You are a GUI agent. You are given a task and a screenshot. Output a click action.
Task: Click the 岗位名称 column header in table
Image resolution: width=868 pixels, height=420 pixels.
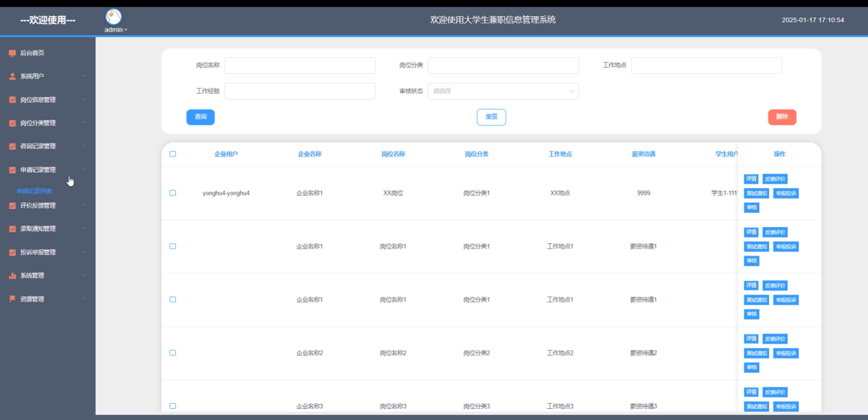coord(393,154)
